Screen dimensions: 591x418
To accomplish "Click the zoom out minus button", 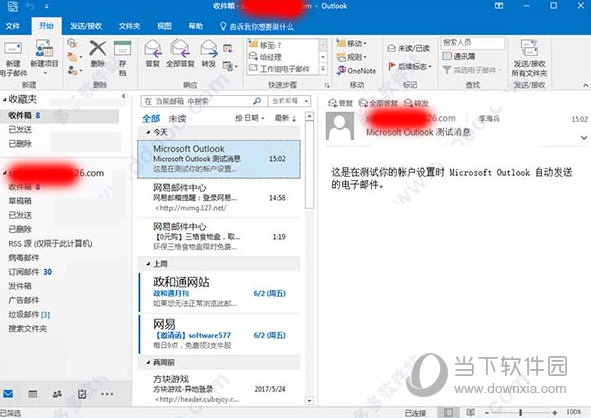I will pos(487,412).
